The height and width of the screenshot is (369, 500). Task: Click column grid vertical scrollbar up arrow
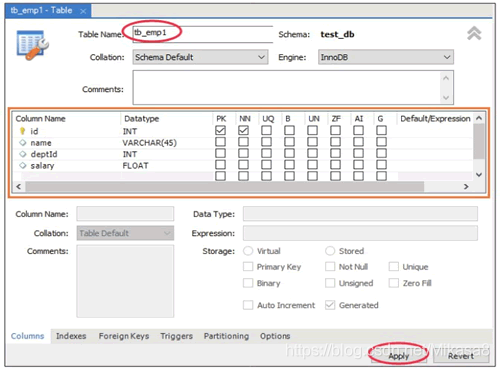point(479,118)
